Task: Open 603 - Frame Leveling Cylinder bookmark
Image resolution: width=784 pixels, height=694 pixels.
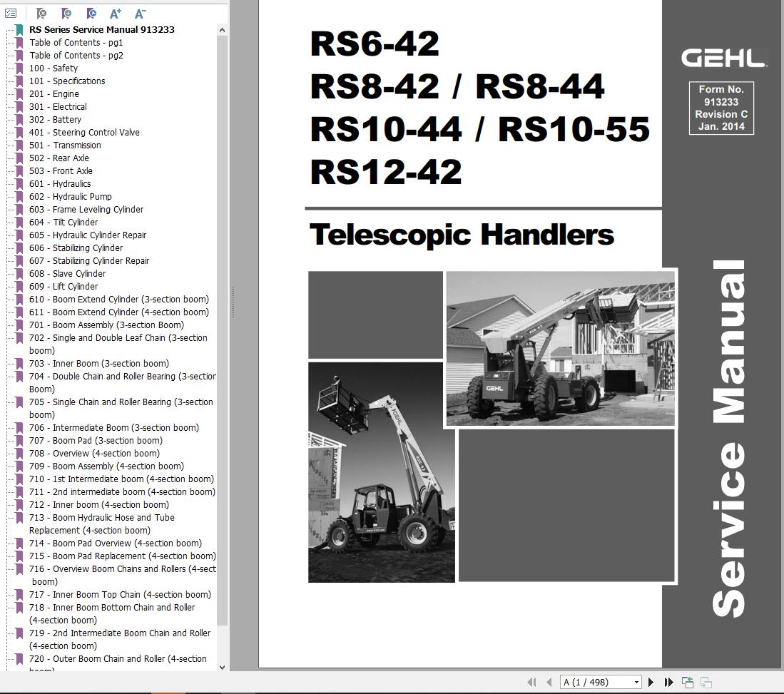Action: (86, 210)
